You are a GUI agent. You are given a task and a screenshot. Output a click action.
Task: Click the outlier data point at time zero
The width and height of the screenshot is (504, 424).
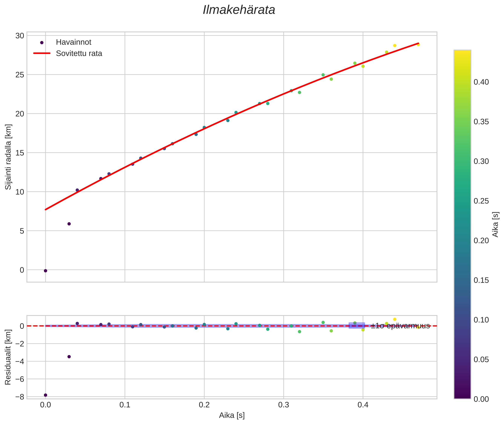point(45,271)
